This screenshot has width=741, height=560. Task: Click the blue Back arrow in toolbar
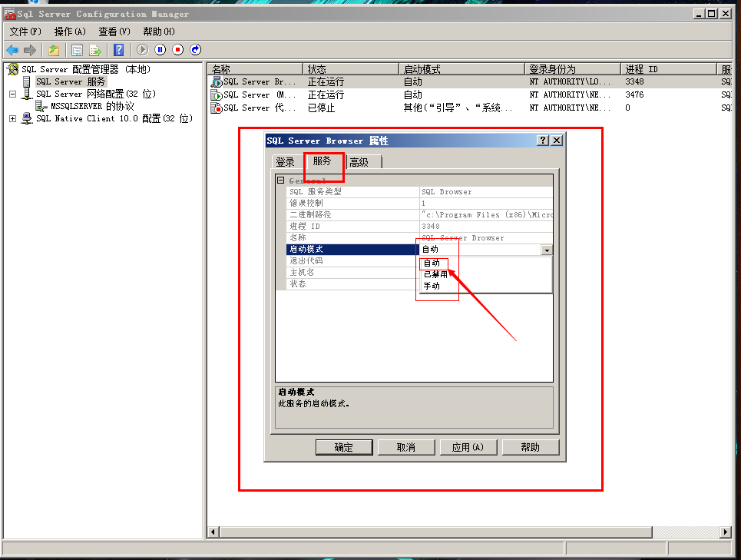[12, 50]
